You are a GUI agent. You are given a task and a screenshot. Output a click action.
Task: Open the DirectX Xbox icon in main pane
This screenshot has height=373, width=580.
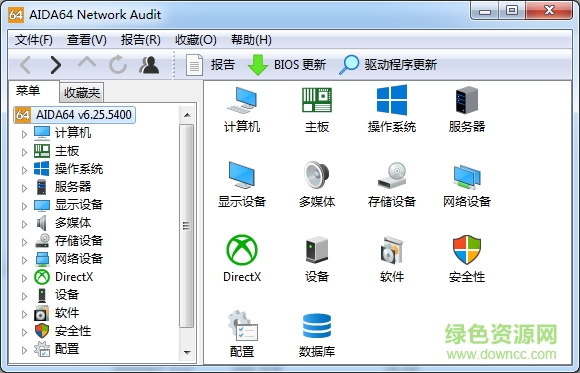click(242, 250)
